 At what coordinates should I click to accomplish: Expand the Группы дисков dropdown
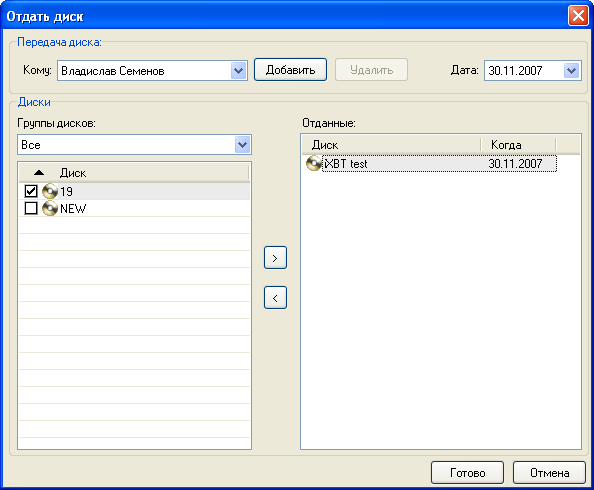(x=242, y=145)
